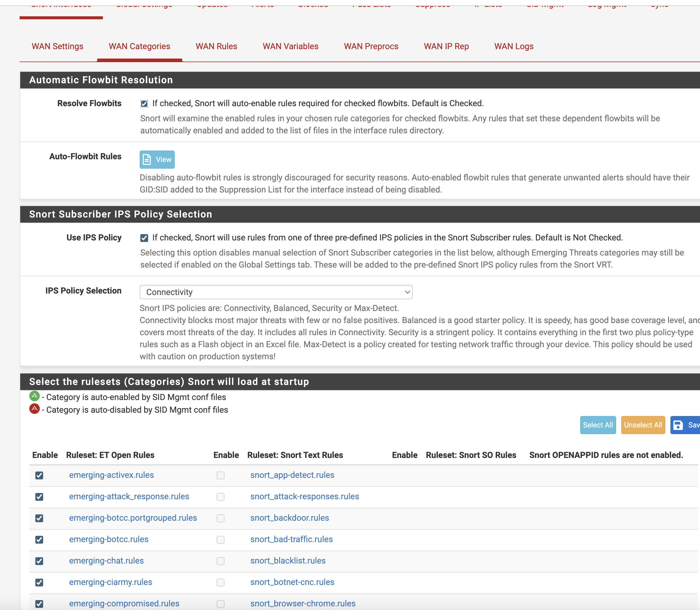
Task: Switch to the WAN Rules tab
Action: [216, 46]
